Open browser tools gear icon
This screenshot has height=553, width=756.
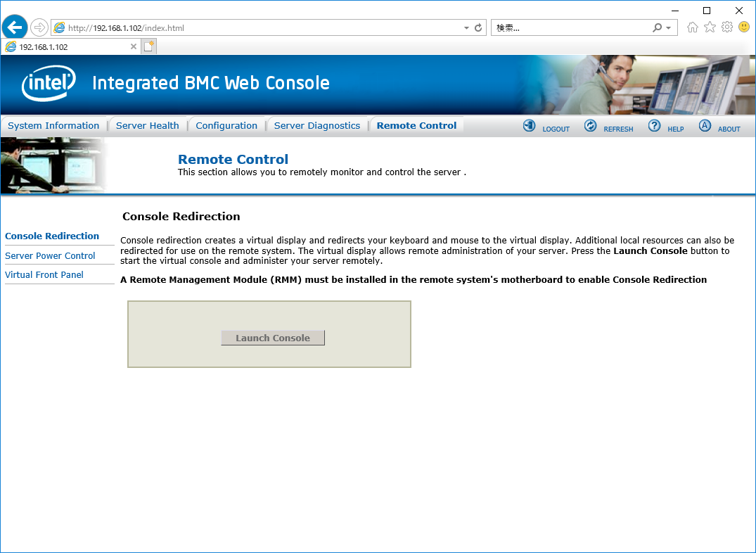(x=727, y=27)
